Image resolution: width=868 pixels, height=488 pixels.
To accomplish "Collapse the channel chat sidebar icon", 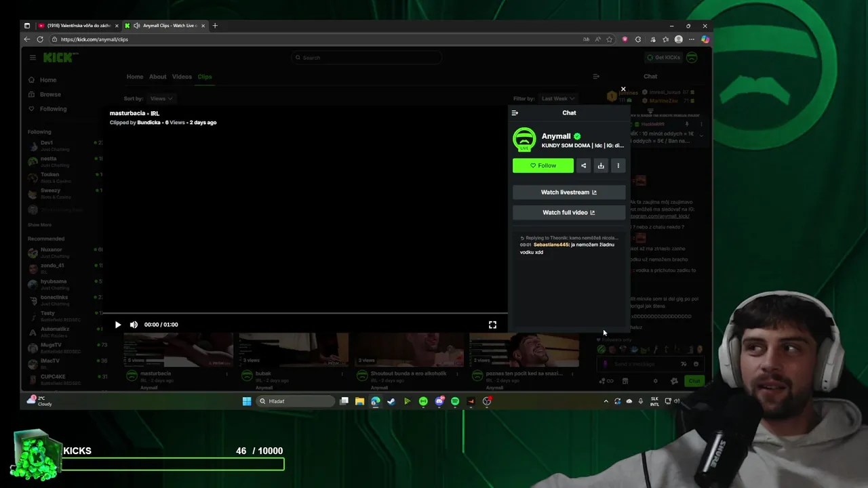I will pyautogui.click(x=596, y=77).
